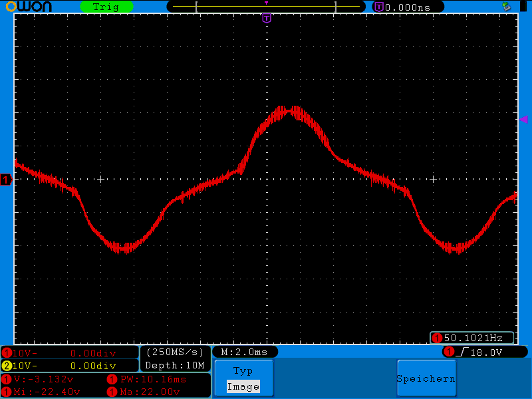Screen dimensions: 532x399
Task: Click the green Trig status indicator
Action: [106, 7]
